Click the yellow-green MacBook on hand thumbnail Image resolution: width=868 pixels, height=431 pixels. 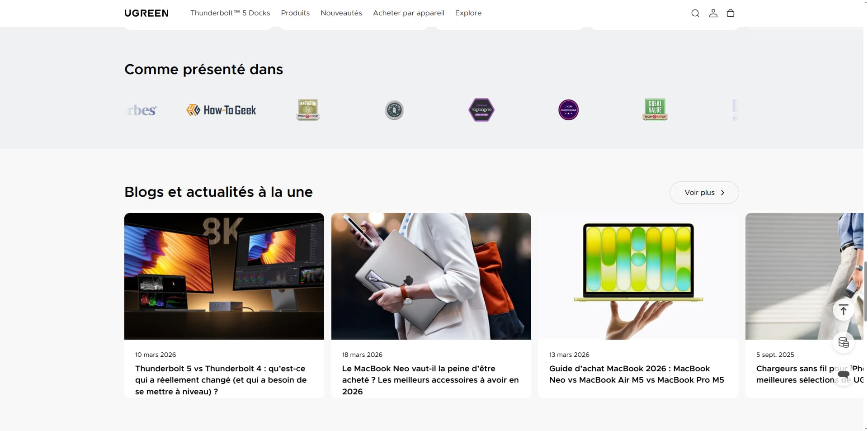[638, 276]
